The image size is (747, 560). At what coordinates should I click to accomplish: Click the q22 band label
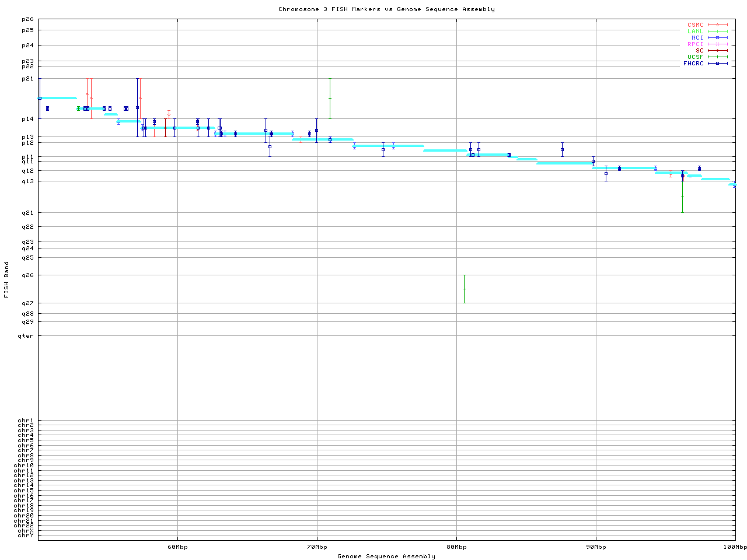pos(28,227)
